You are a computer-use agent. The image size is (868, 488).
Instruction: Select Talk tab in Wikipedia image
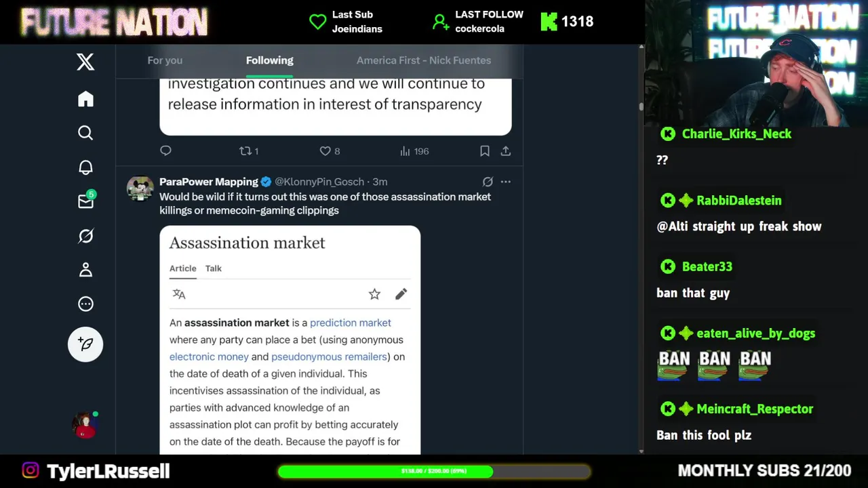point(214,268)
